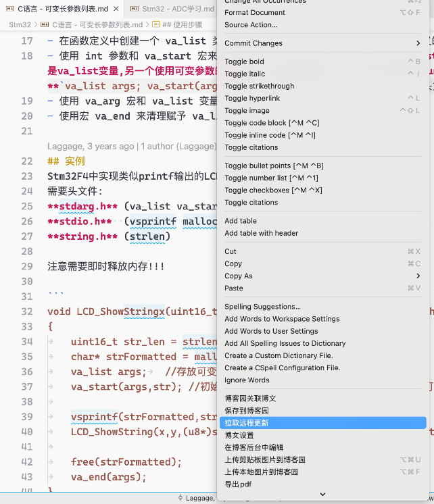Screen dimensions: 434x504
Task: Select 博客园关联博文 menu entry
Action: (x=322, y=399)
